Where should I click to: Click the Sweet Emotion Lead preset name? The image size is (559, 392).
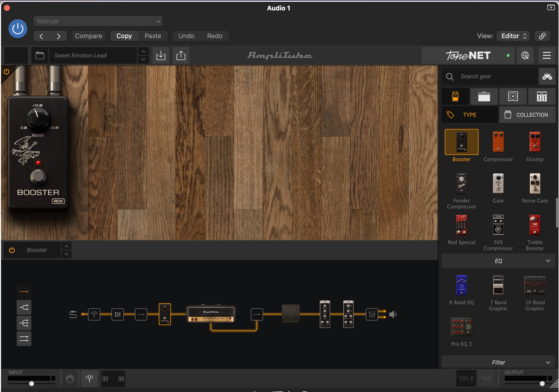pyautogui.click(x=93, y=56)
